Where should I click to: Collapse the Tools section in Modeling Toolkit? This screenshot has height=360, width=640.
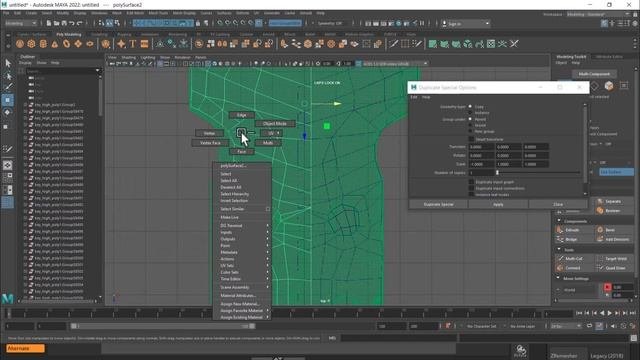(x=559, y=249)
